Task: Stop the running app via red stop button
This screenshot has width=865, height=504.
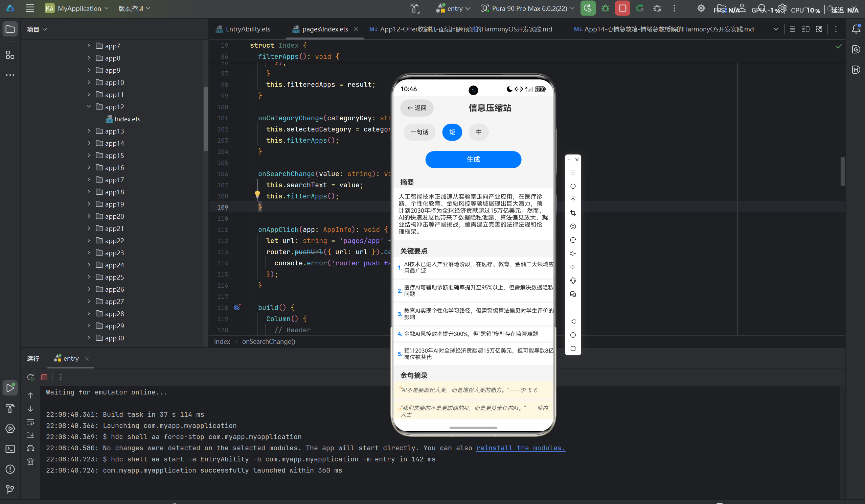Action: pyautogui.click(x=622, y=8)
